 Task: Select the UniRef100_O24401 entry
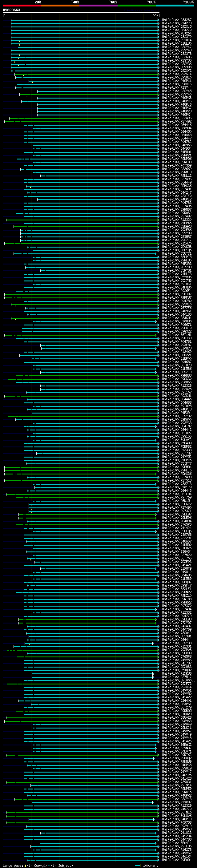(x=176, y=700)
